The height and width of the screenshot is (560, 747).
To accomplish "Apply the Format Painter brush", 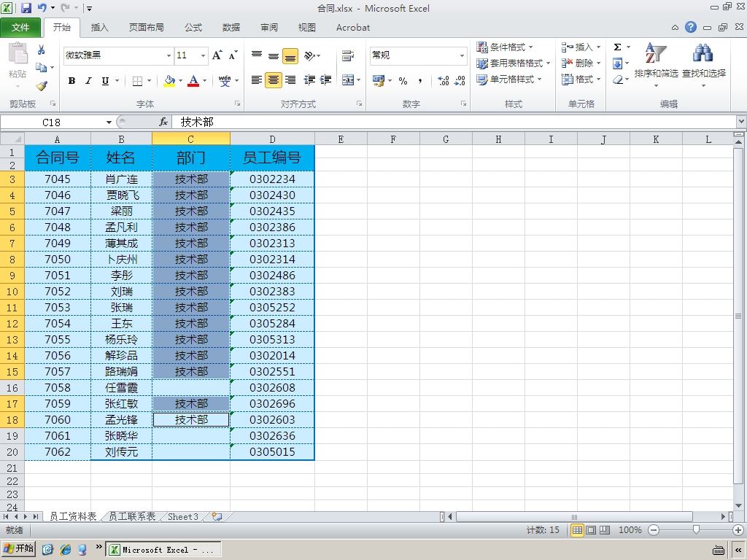I will [42, 86].
